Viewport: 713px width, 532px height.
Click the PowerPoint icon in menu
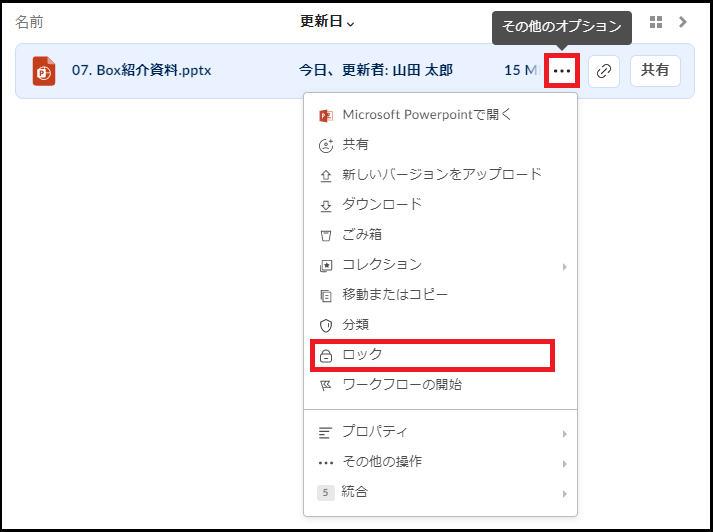point(326,115)
